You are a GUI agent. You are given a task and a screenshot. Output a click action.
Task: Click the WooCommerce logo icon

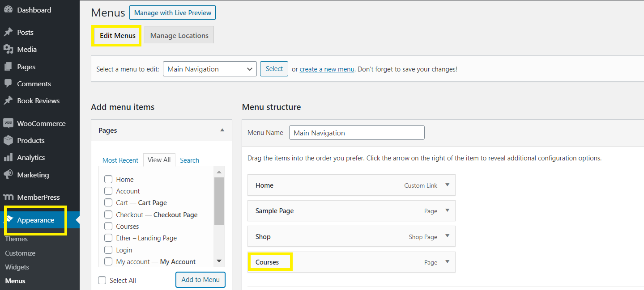tap(8, 123)
